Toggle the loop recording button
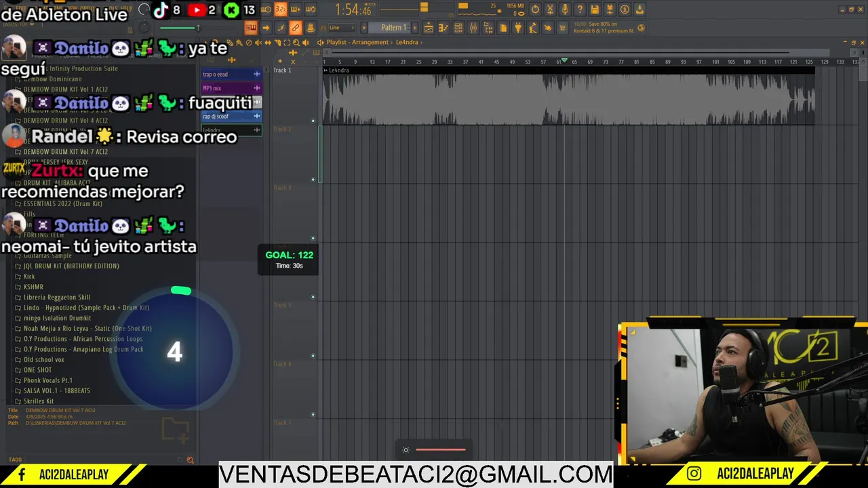 click(x=310, y=9)
